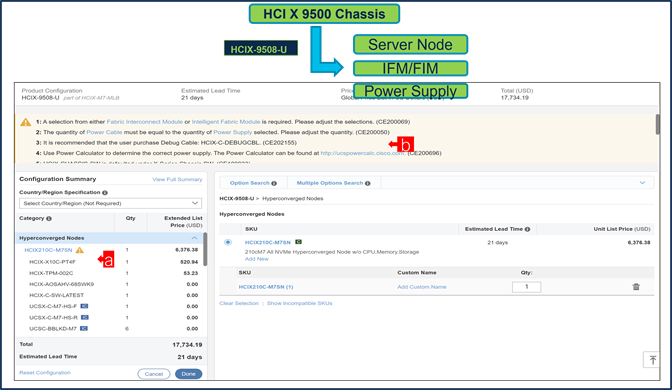The height and width of the screenshot is (390, 672).
Task: Click HCIX-X10C-PT4F row
Action: (x=109, y=262)
